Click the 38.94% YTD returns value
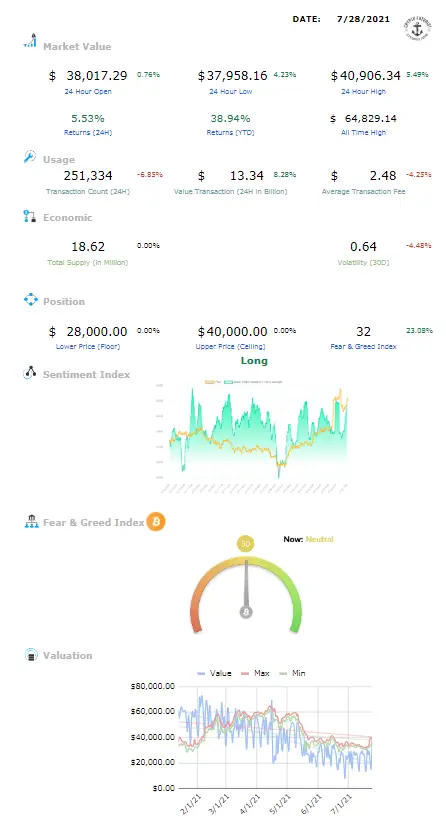Image resolution: width=446 pixels, height=827 pixels. pos(230,118)
